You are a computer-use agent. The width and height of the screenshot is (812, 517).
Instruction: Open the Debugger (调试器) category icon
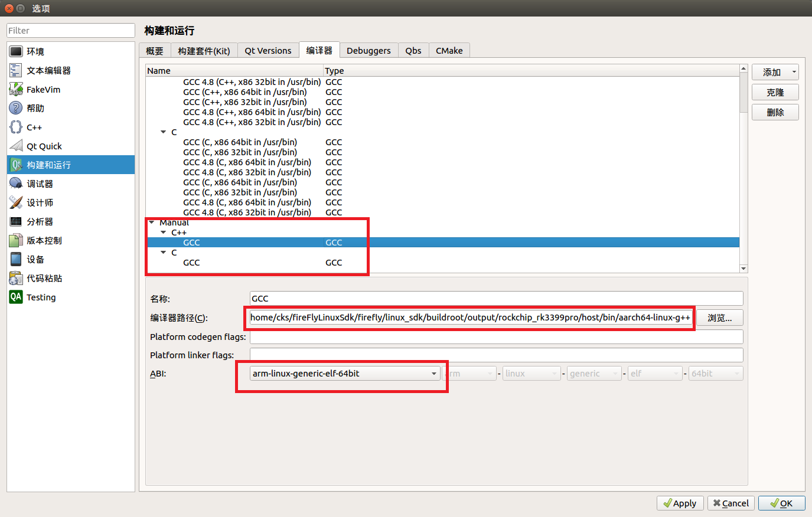[x=16, y=184]
